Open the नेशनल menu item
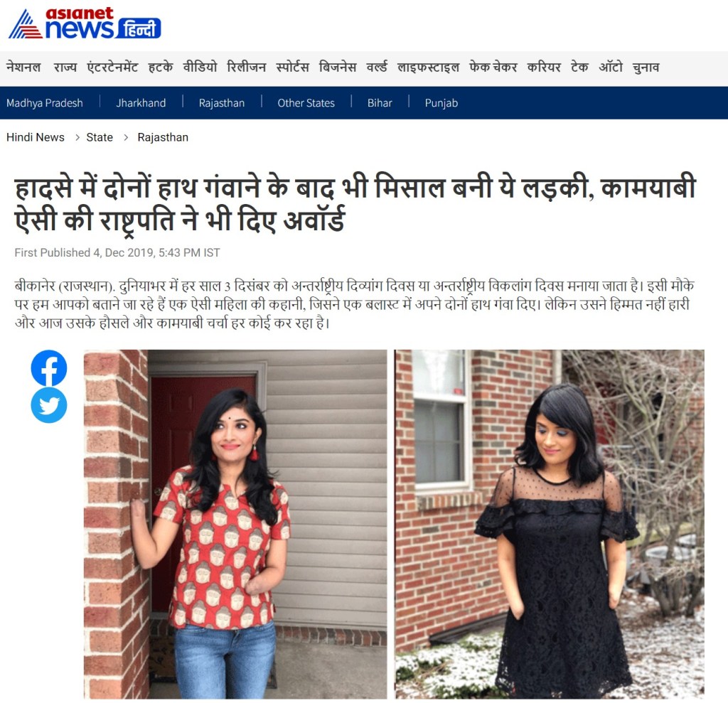 [x=23, y=68]
